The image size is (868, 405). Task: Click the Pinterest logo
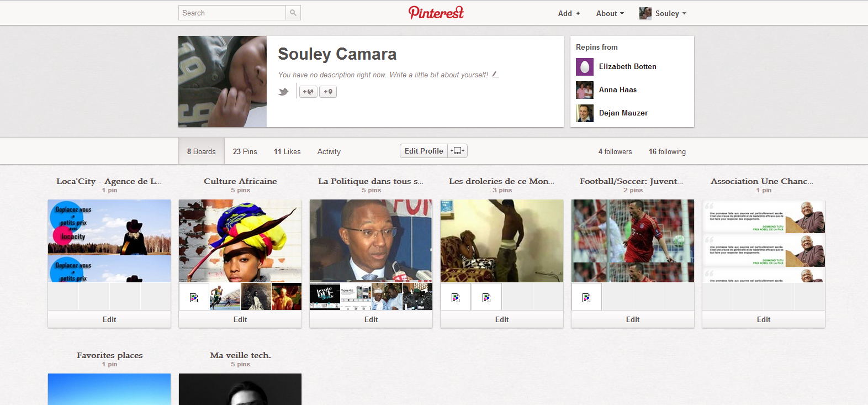(436, 13)
